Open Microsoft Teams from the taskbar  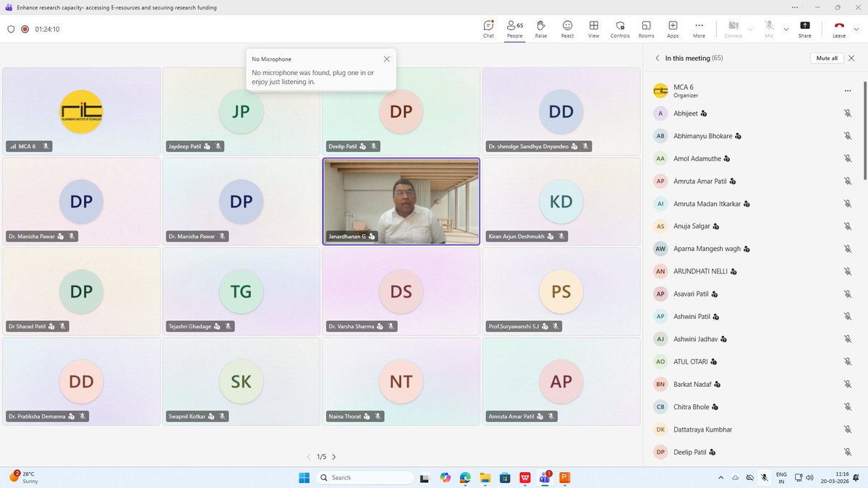[545, 477]
